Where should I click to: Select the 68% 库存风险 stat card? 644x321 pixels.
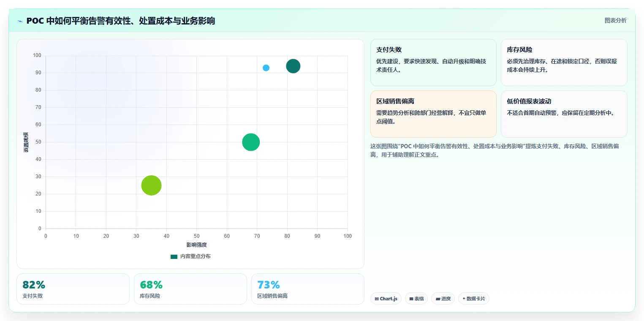(x=190, y=289)
